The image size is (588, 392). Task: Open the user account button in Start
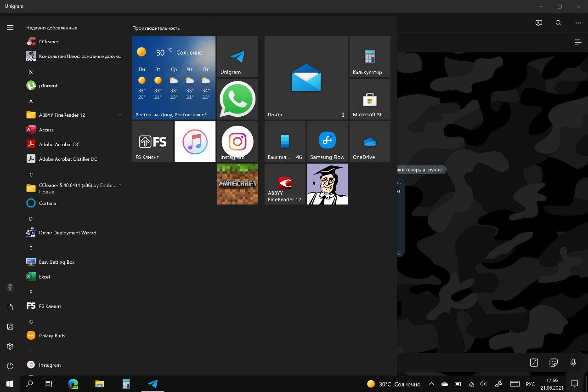pos(10,287)
